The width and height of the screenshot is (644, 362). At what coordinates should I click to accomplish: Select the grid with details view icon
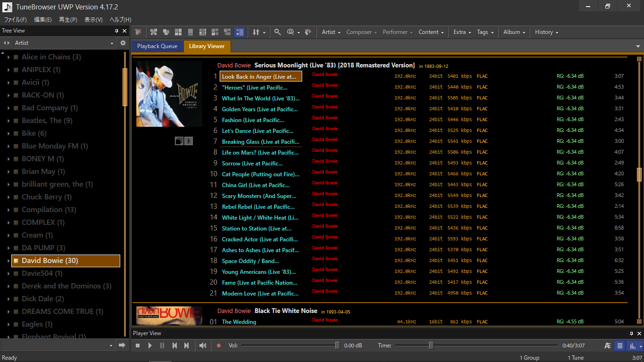[x=203, y=32]
